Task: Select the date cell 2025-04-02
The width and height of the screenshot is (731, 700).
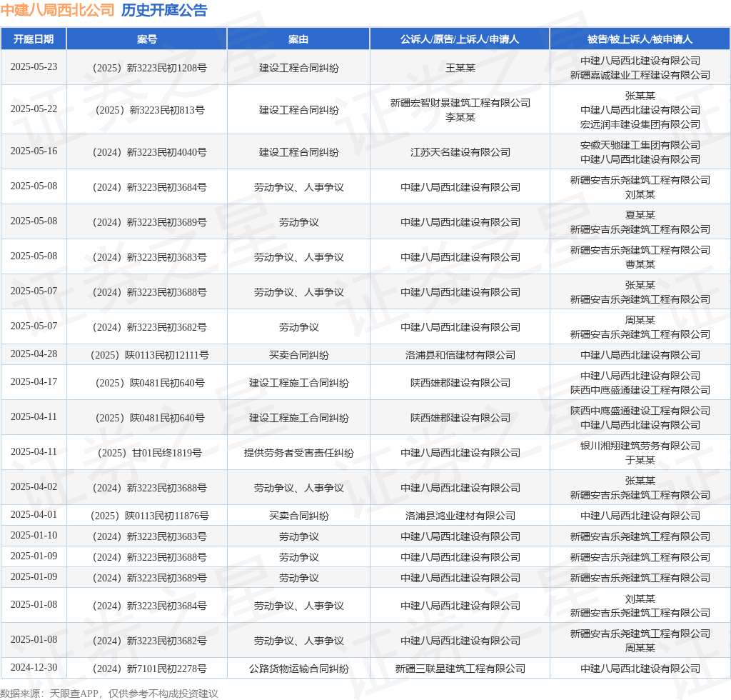Action: (x=34, y=487)
